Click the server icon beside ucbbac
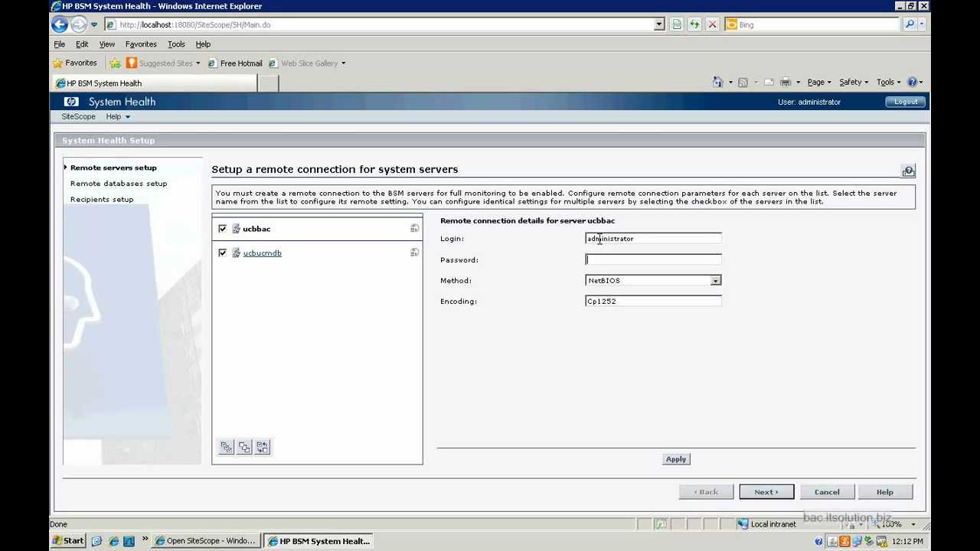This screenshot has width=980, height=551. pyautogui.click(x=236, y=229)
